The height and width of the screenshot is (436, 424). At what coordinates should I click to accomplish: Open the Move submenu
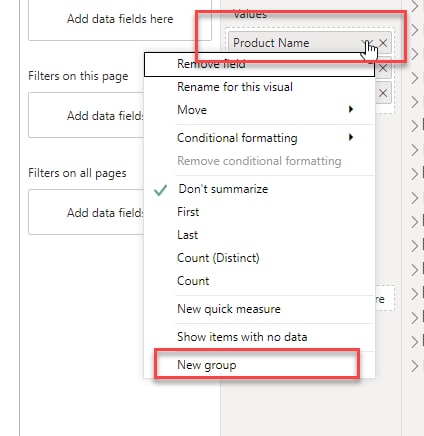click(x=259, y=110)
